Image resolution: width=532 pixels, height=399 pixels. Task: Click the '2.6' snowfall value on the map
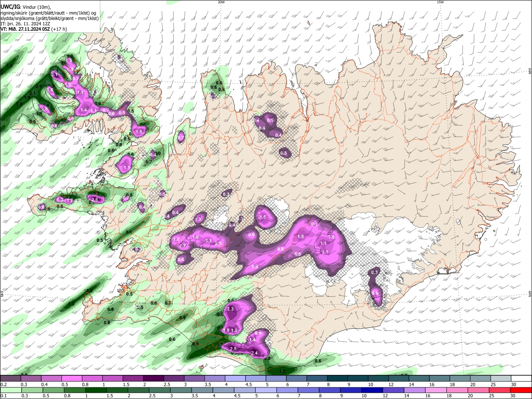click(95, 199)
